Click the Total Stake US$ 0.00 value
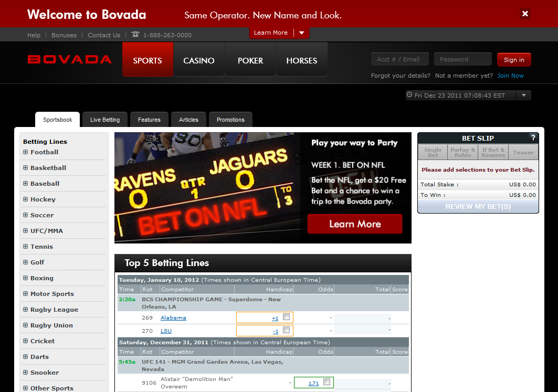 click(x=522, y=184)
